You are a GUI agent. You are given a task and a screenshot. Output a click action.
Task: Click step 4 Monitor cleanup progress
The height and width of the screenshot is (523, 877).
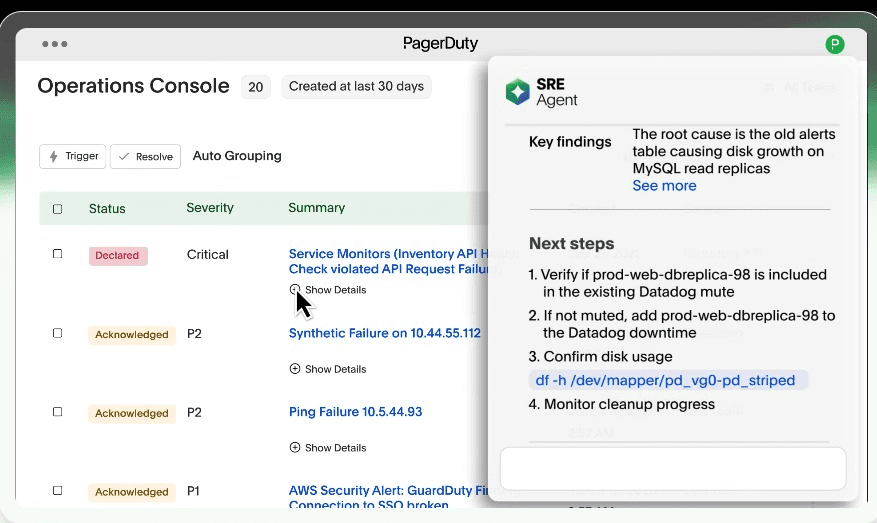tap(621, 404)
